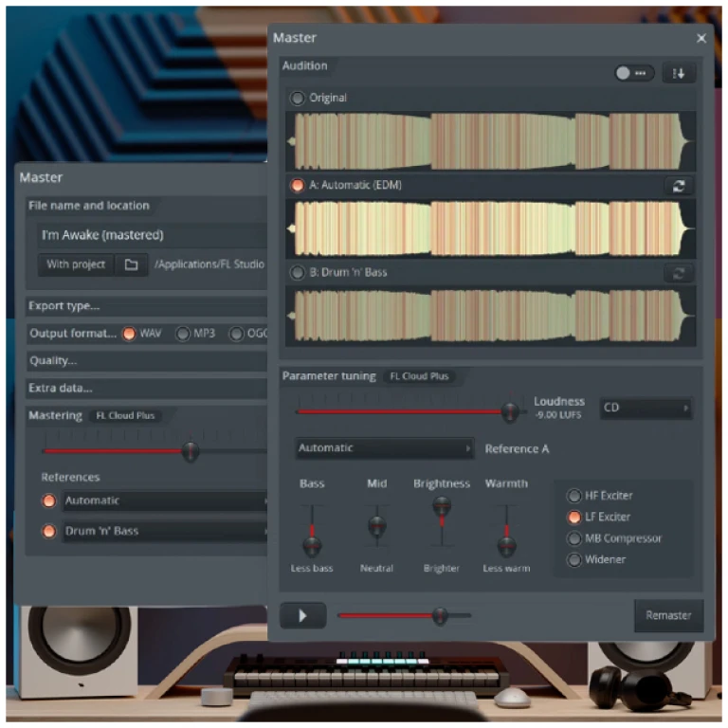Select the B: Drum 'n' Bass radio button

click(297, 273)
